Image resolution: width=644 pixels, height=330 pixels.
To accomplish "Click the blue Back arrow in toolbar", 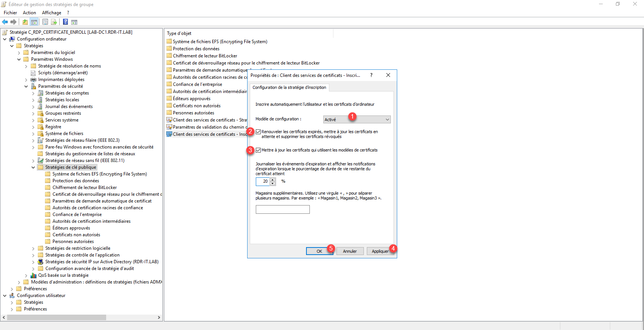I will [x=5, y=22].
